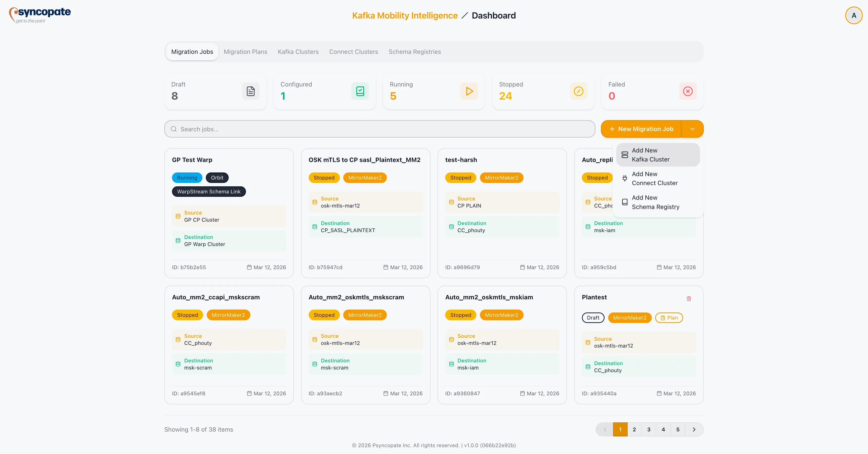
Task: Click the play icon on the Running stat card
Action: coord(469,91)
